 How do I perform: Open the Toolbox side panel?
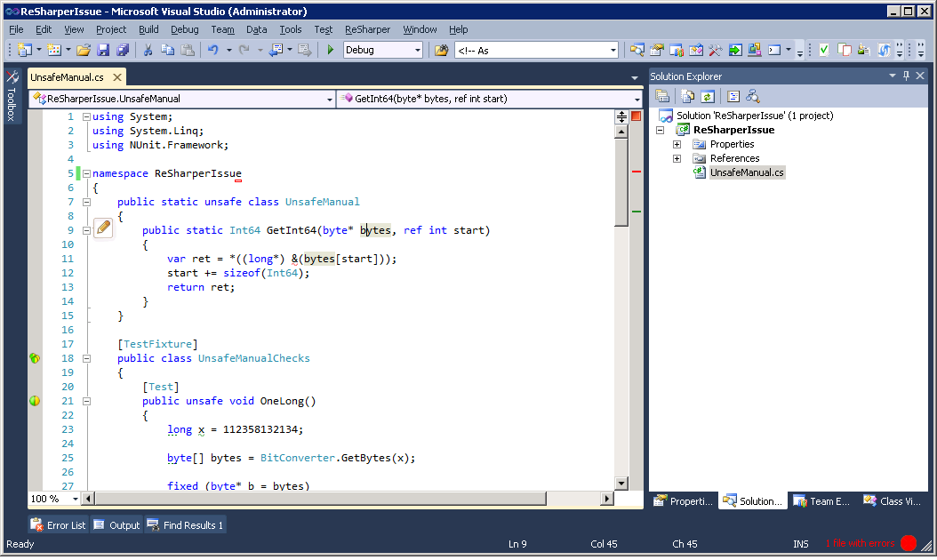[x=12, y=96]
